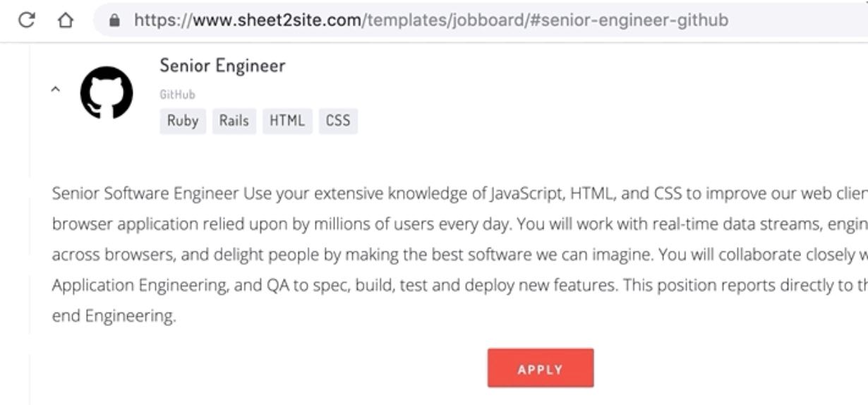868x405 pixels.
Task: Select the Rails skill tag
Action: coord(234,121)
